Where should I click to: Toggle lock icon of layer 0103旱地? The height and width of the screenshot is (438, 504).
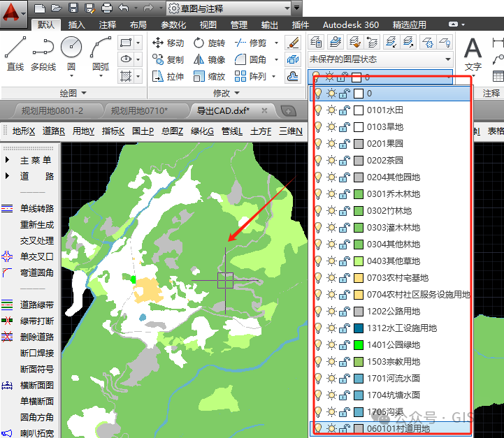tap(344, 127)
